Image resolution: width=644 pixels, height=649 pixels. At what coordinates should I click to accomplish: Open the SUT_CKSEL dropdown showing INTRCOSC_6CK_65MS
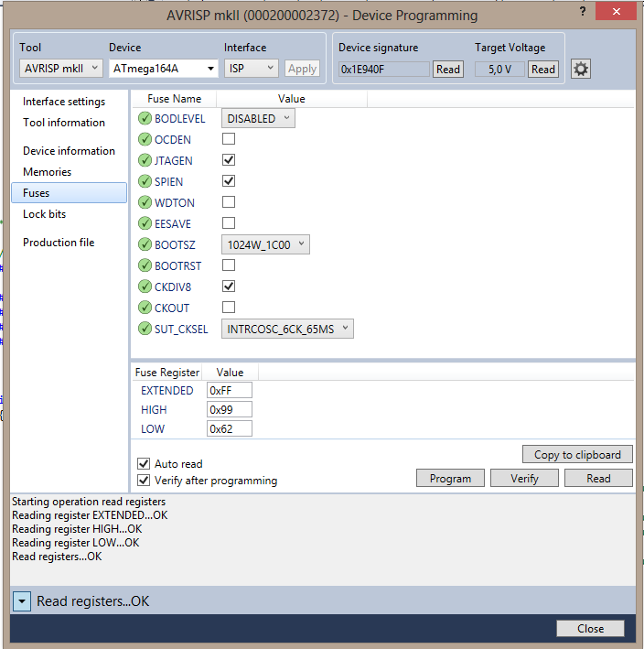pyautogui.click(x=287, y=329)
